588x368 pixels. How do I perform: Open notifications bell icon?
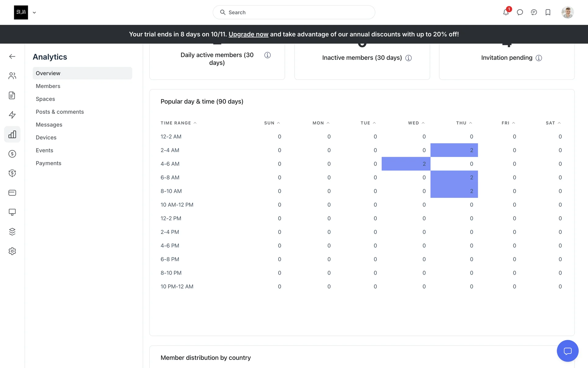[x=506, y=12]
